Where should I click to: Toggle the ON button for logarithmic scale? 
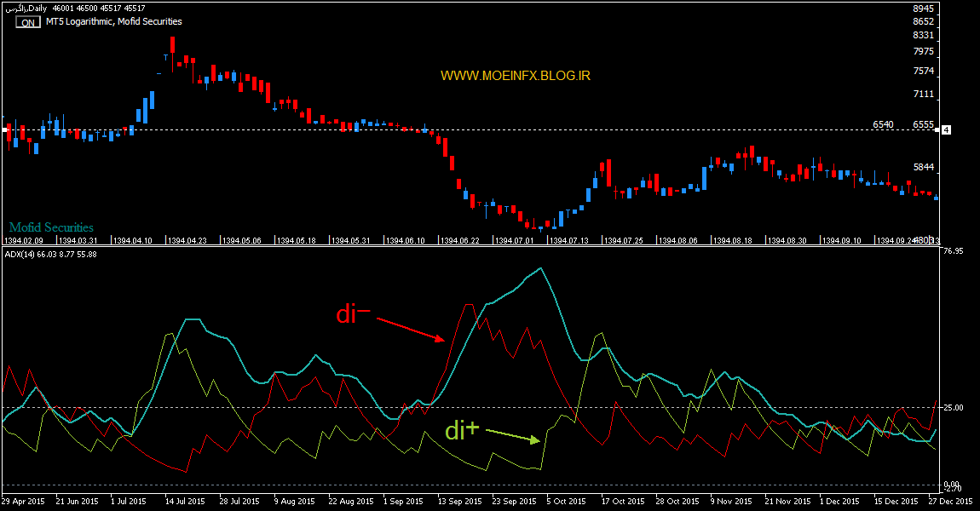[28, 23]
